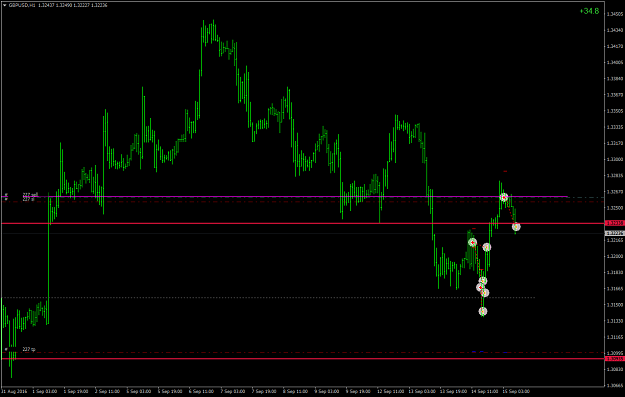
Task: Select the GBPUSD,H1 chart title text
Action: tap(22, 5)
